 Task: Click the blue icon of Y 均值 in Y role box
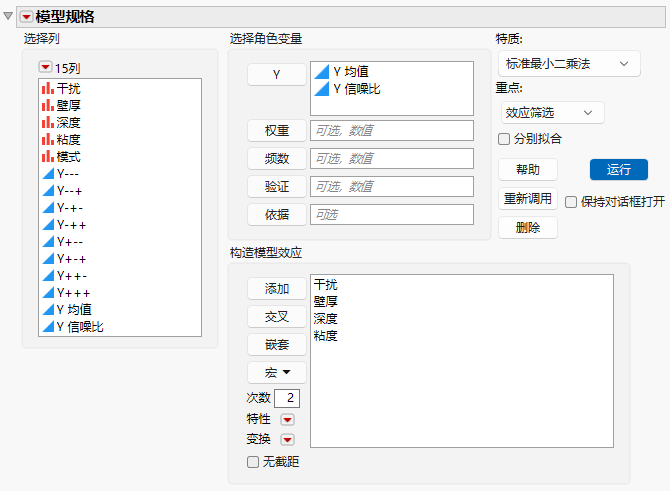322,72
